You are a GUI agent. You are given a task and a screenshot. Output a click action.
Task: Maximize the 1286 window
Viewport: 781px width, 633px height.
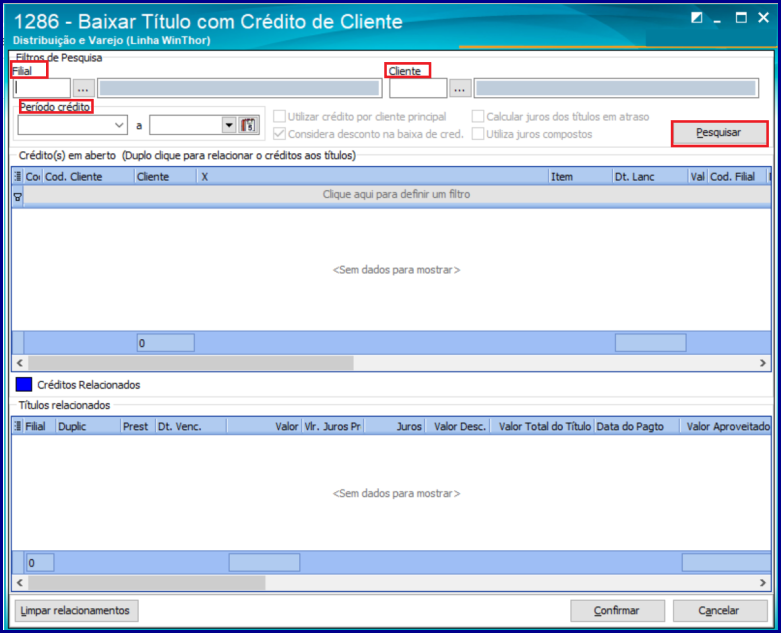pos(741,18)
